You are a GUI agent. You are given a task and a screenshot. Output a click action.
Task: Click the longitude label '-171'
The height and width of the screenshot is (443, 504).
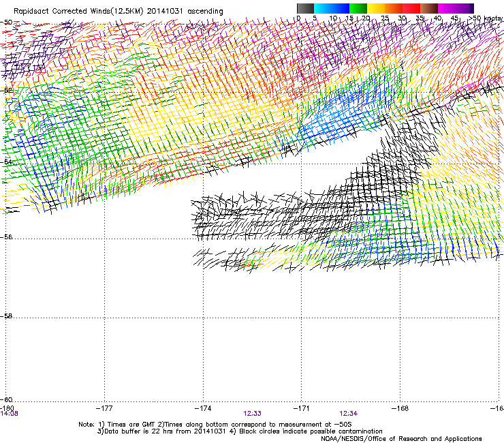tap(302, 408)
